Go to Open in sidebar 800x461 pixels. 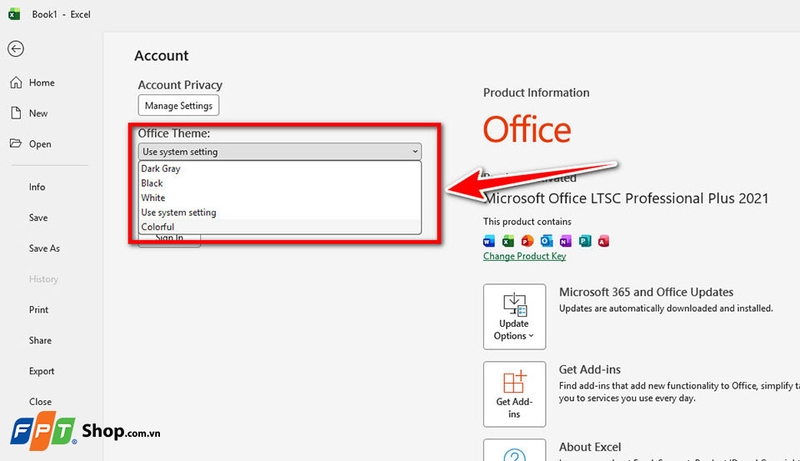(40, 144)
